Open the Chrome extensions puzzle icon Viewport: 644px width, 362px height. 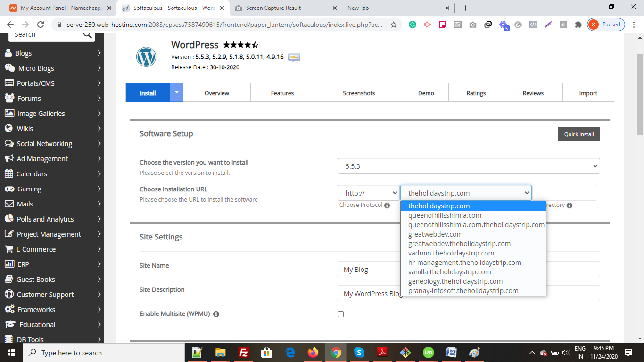click(x=578, y=25)
